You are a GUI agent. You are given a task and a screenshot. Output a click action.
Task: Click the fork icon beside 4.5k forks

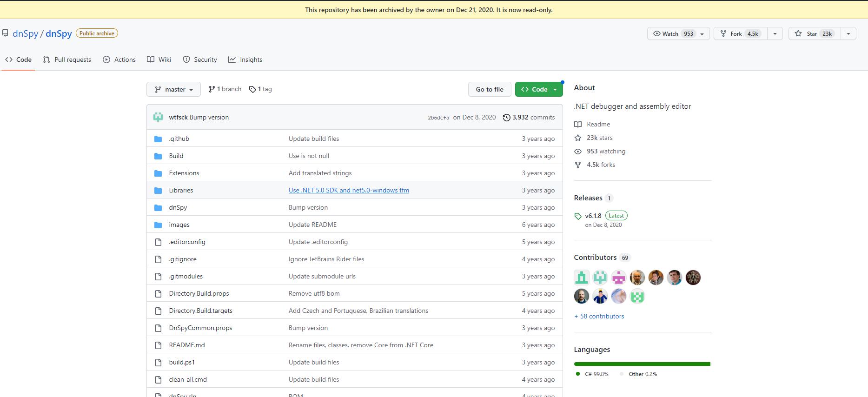coord(578,165)
